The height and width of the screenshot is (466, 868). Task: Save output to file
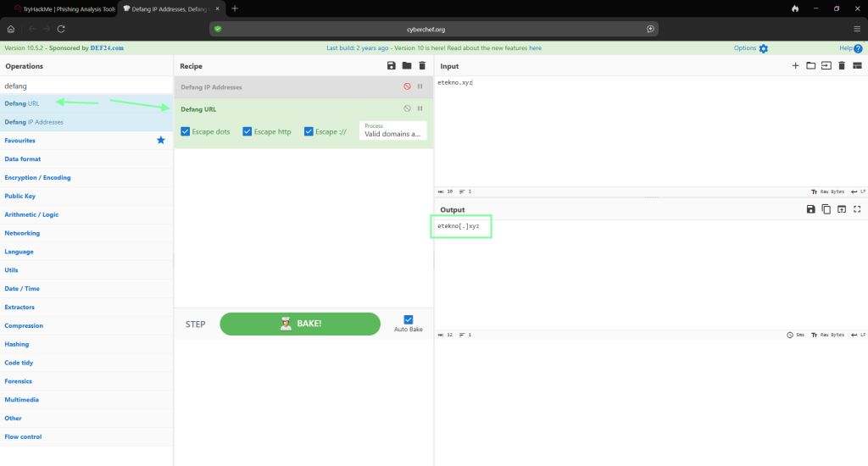tap(811, 209)
